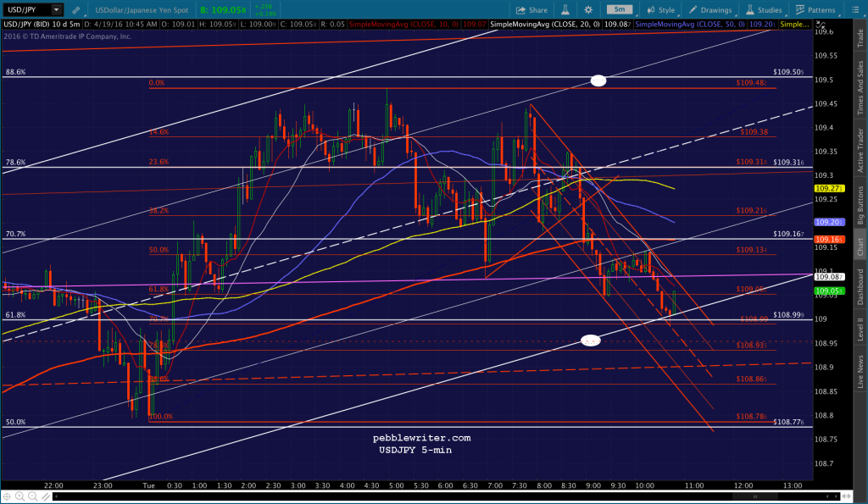Open chart settings gear icon
This screenshot has height=504, width=868.
click(588, 10)
